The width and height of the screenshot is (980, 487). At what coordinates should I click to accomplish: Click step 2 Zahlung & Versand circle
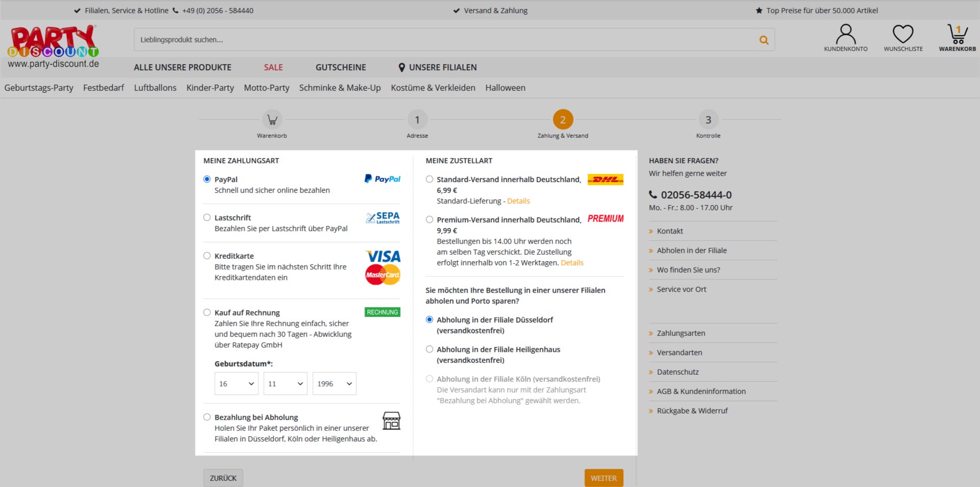(563, 120)
